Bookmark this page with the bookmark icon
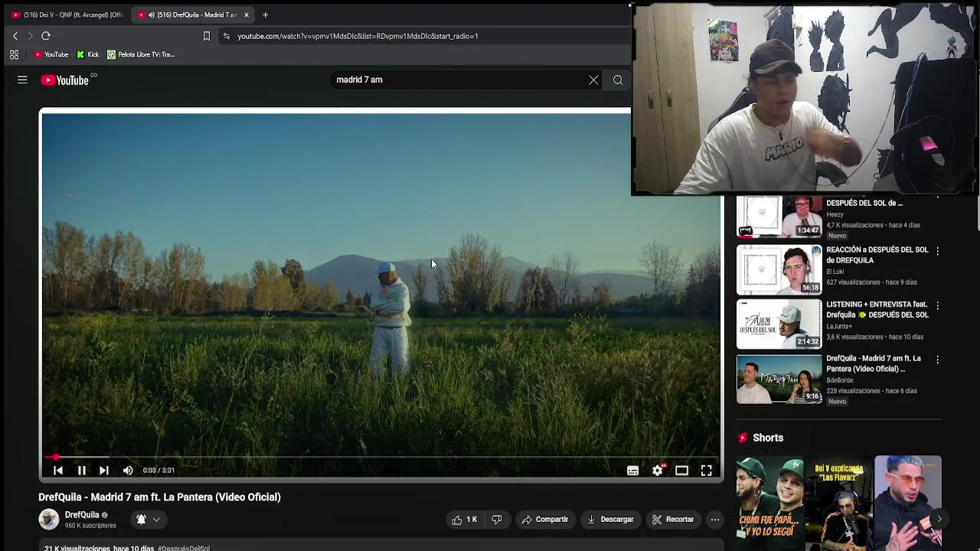 click(206, 36)
